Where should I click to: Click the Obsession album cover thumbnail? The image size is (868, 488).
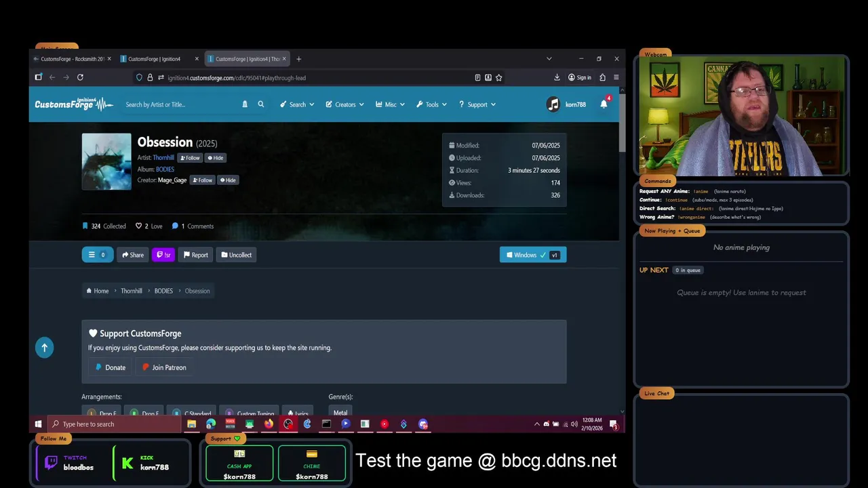click(x=106, y=161)
